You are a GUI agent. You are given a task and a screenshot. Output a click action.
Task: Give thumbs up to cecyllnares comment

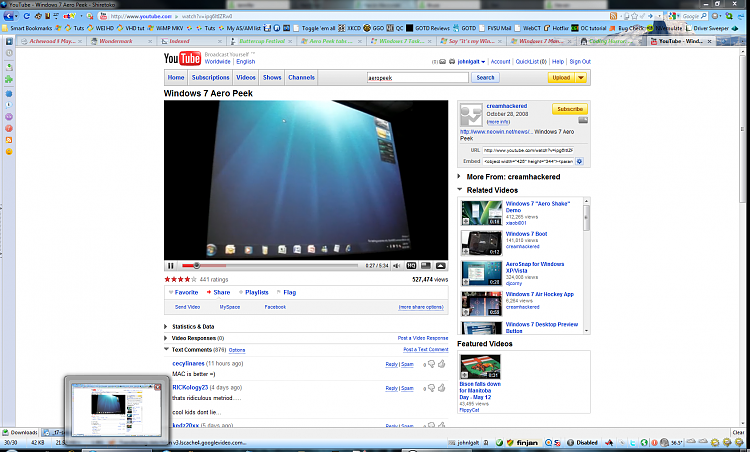coord(441,364)
